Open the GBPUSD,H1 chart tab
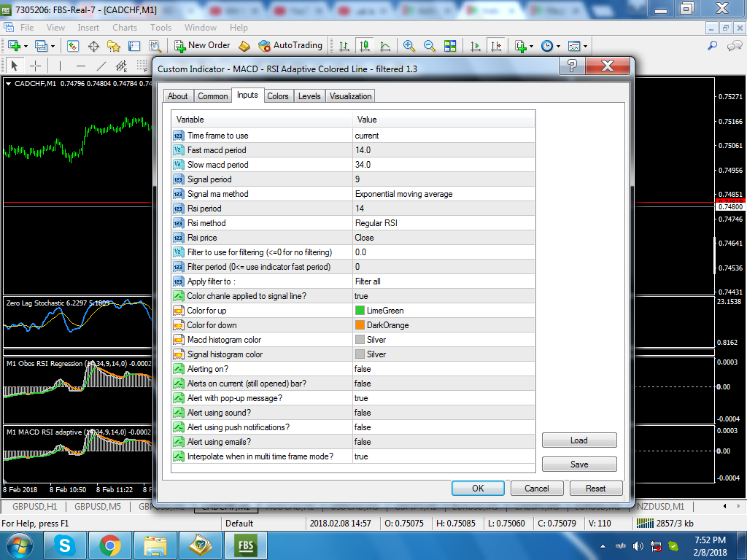The height and width of the screenshot is (560, 747). 35,506
